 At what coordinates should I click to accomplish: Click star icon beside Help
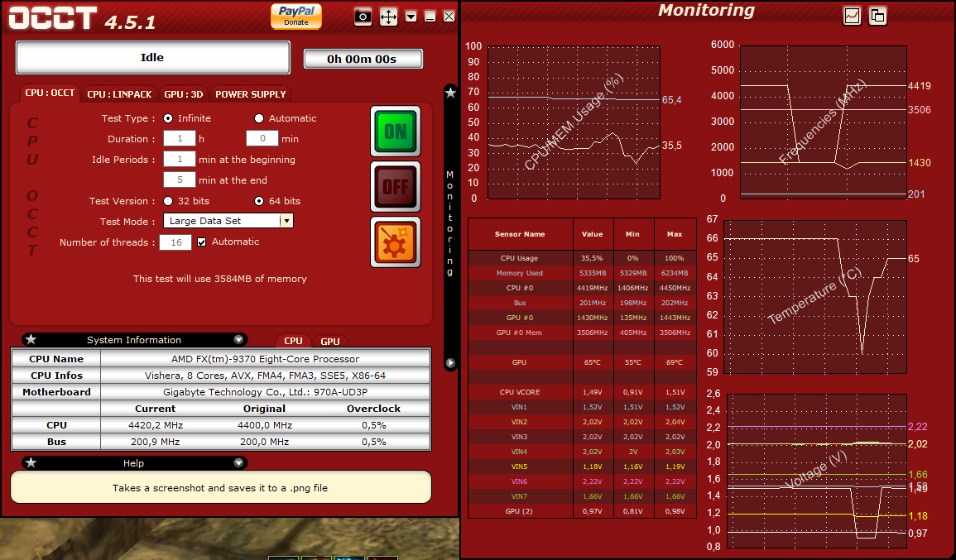[31, 462]
